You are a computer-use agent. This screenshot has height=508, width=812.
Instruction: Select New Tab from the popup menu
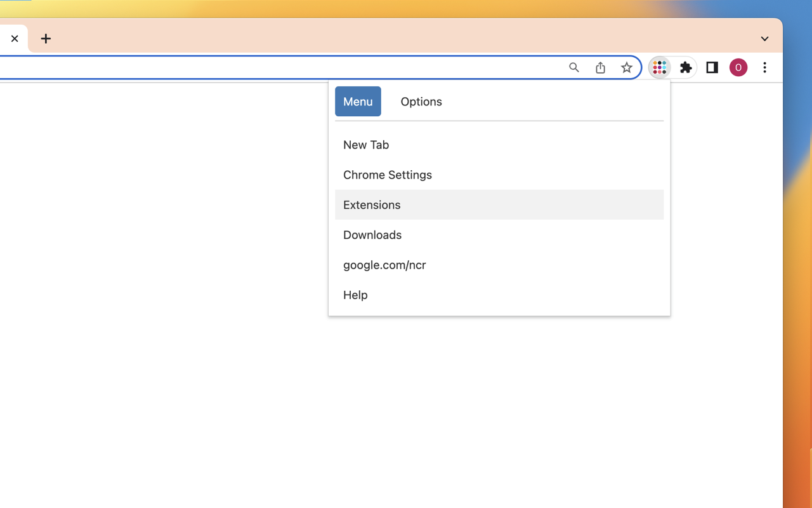point(366,145)
